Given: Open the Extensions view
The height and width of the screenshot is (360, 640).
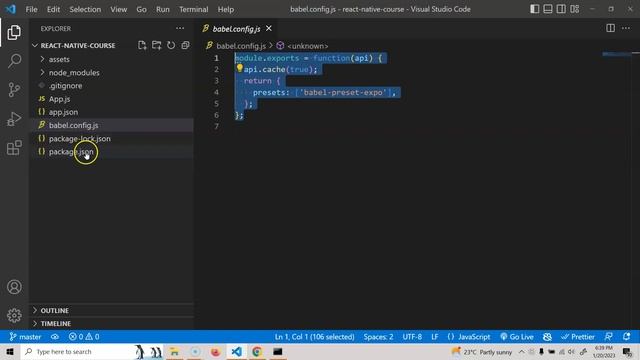Looking at the screenshot, I should (x=14, y=148).
